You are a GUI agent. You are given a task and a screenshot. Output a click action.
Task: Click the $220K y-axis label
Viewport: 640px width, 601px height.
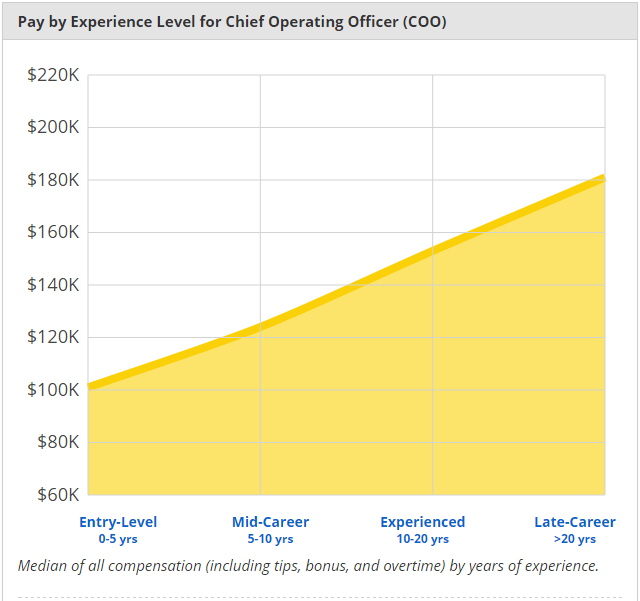[53, 75]
